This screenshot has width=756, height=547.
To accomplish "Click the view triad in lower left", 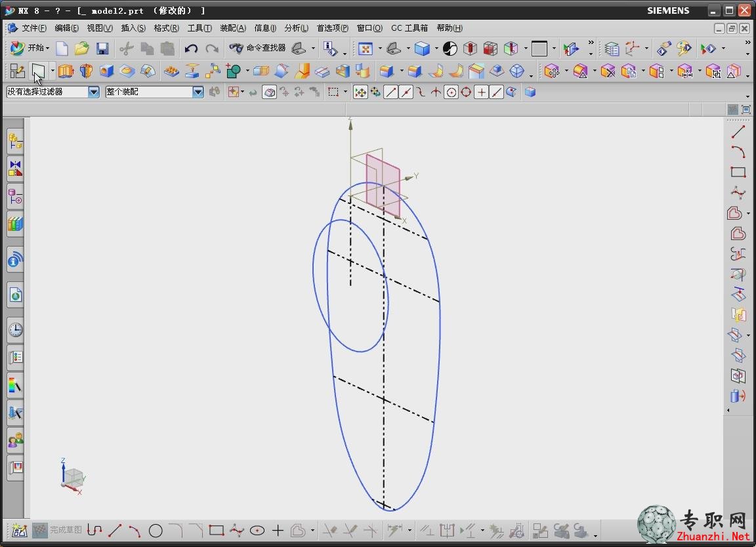I will click(x=72, y=477).
